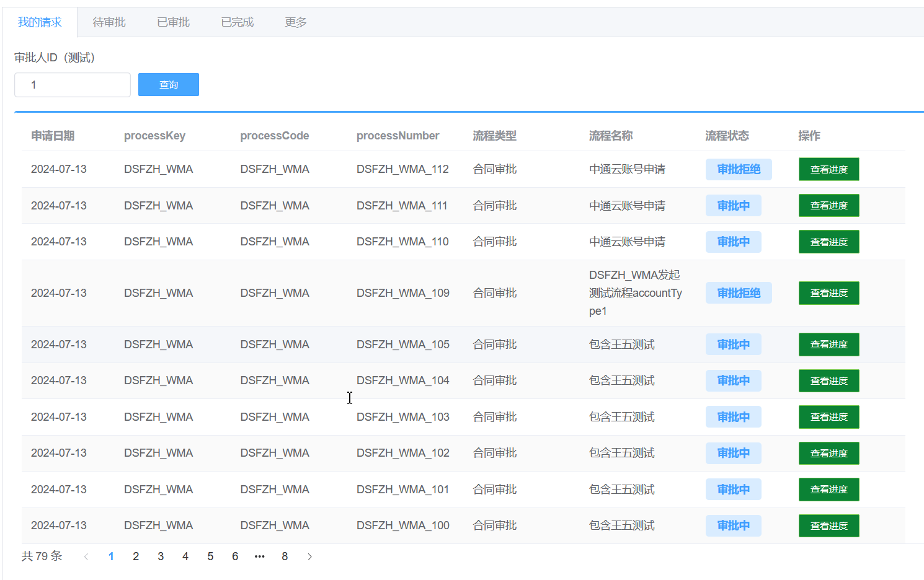Viewport: 924px width, 580px height.
Task: Click 审批中 status tag of DSFZH_WMA_104
Action: tap(734, 380)
